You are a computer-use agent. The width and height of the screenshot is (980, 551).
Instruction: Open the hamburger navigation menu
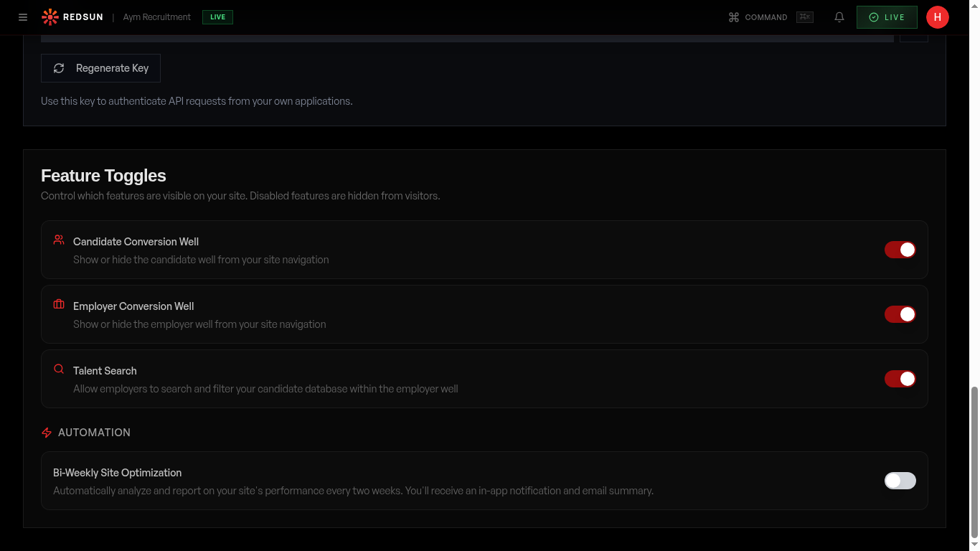[22, 17]
